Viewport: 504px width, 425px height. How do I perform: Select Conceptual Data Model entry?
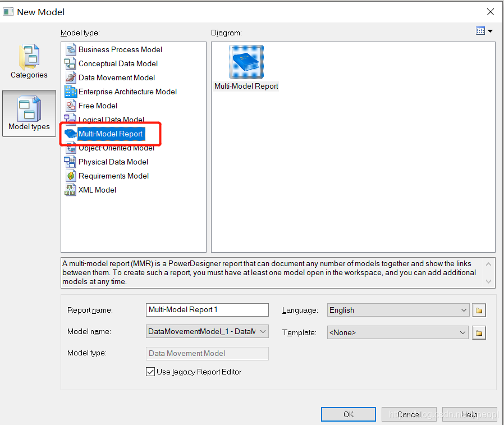click(x=118, y=63)
